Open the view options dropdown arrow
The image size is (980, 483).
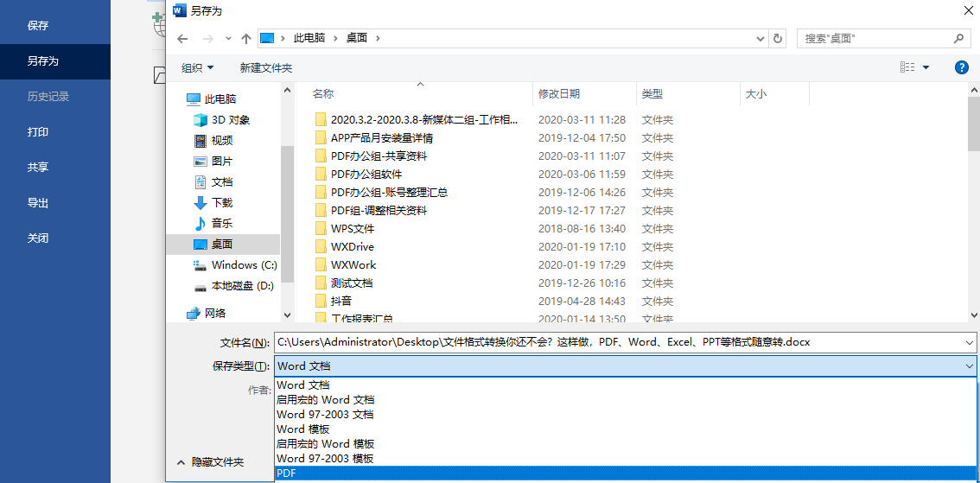point(926,67)
